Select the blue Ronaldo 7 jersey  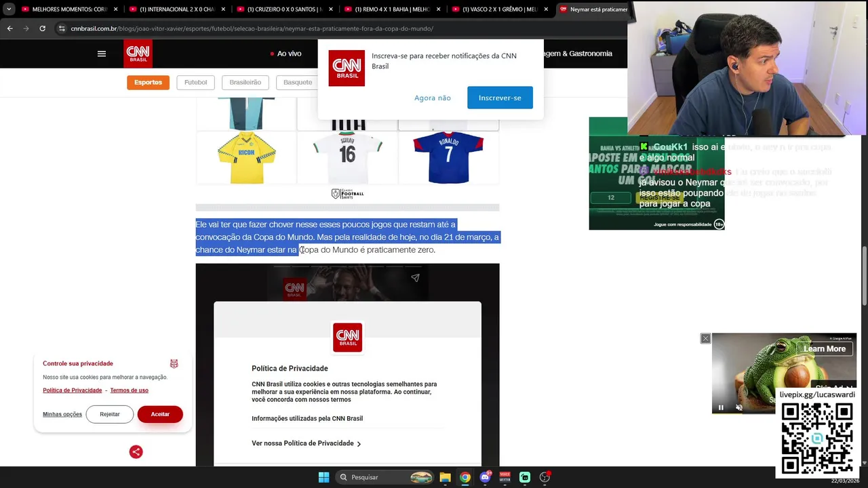448,158
